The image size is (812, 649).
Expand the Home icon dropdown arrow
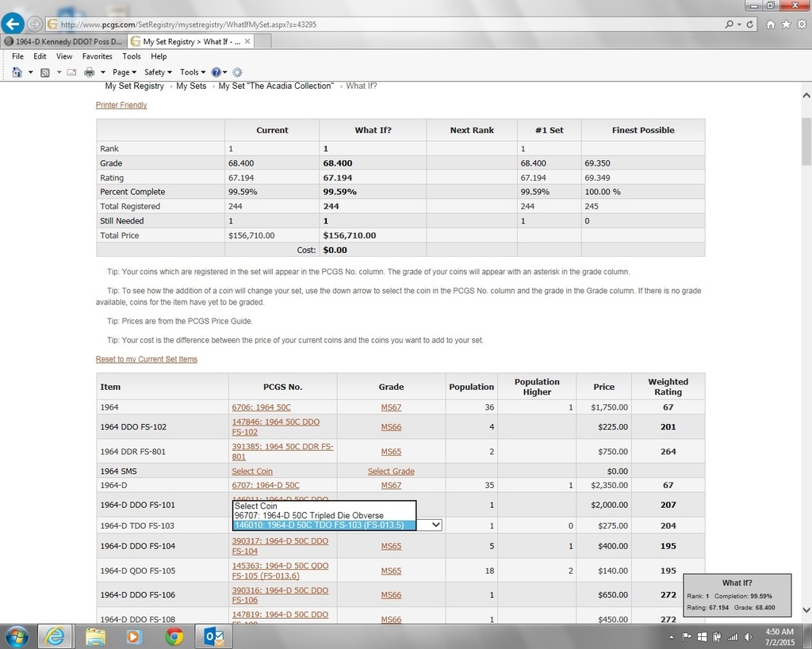pyautogui.click(x=30, y=72)
